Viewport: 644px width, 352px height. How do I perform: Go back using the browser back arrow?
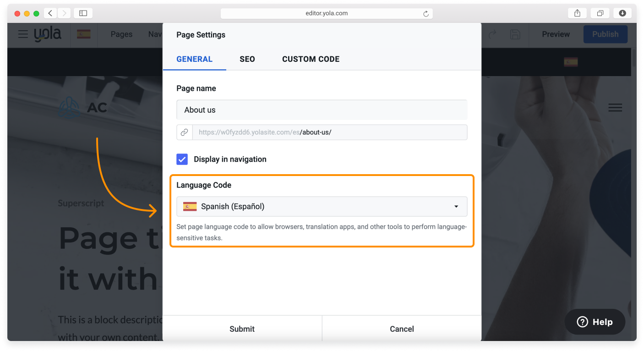[50, 13]
